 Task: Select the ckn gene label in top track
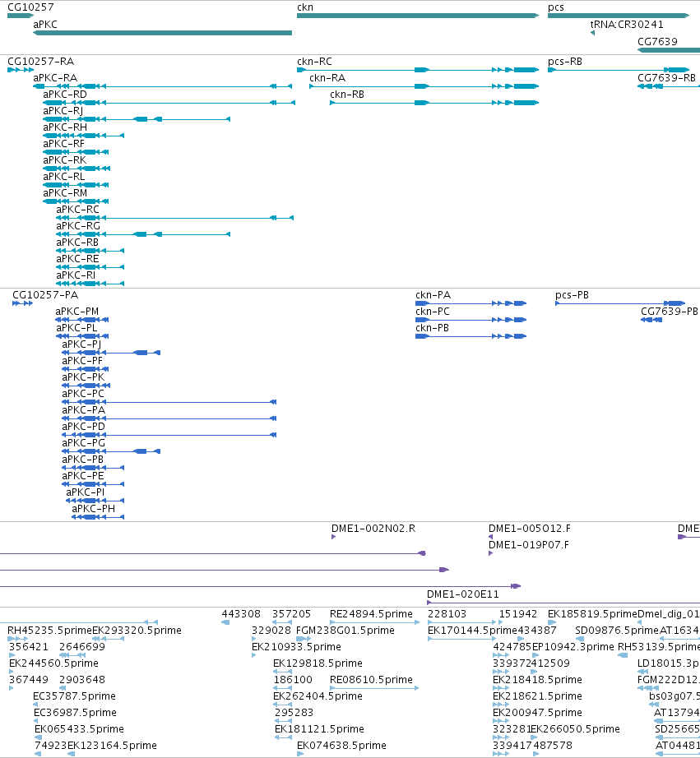tap(305, 7)
